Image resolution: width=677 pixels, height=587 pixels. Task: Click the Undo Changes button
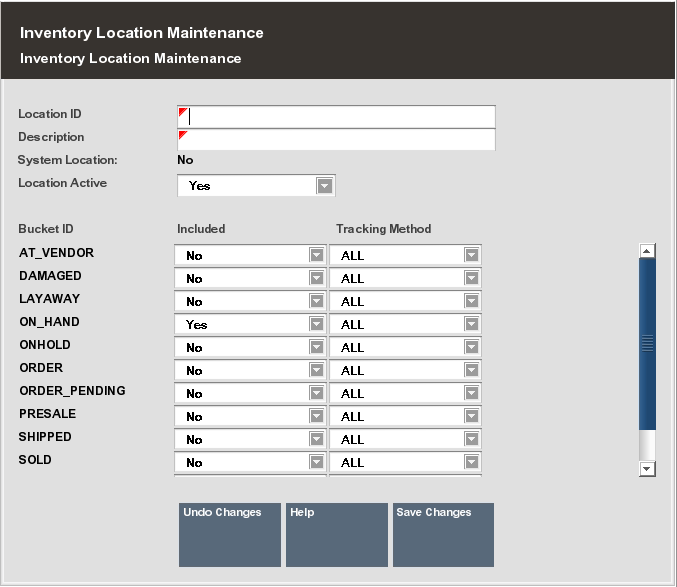(x=230, y=535)
